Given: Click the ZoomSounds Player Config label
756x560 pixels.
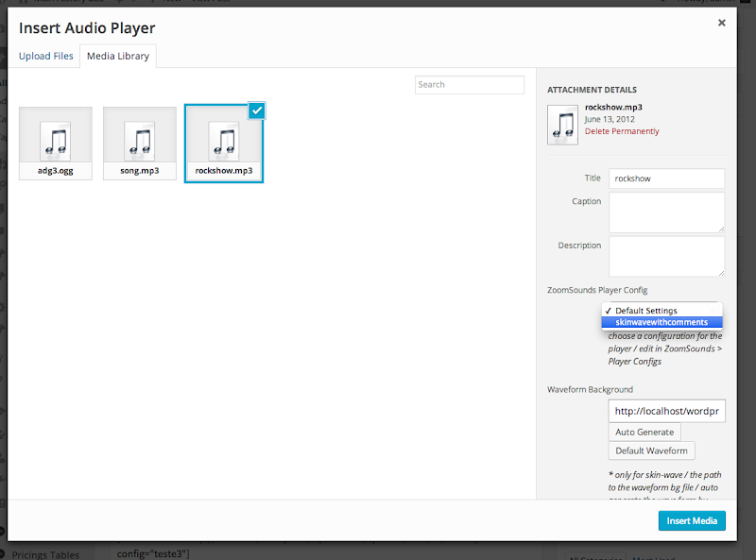Looking at the screenshot, I should click(x=597, y=290).
